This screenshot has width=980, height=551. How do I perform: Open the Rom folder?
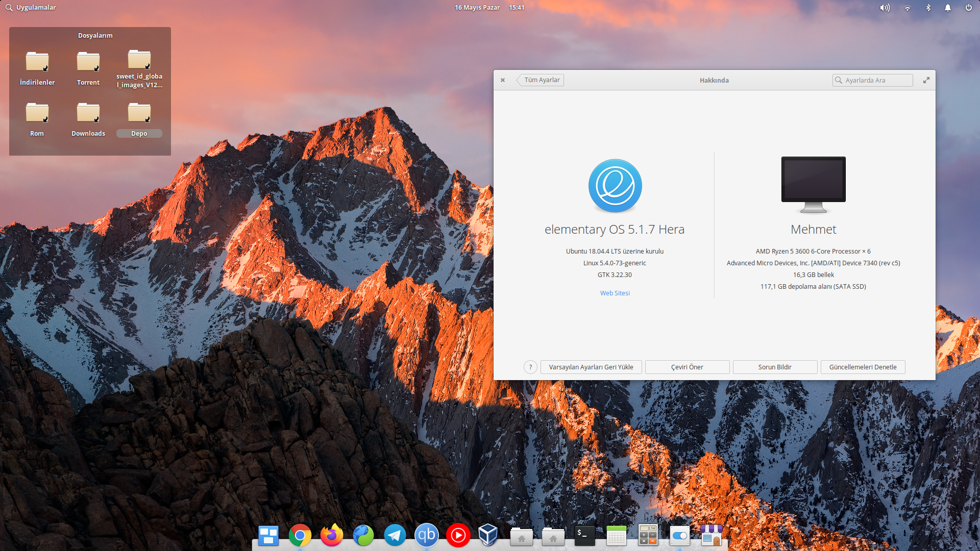pos(37,119)
